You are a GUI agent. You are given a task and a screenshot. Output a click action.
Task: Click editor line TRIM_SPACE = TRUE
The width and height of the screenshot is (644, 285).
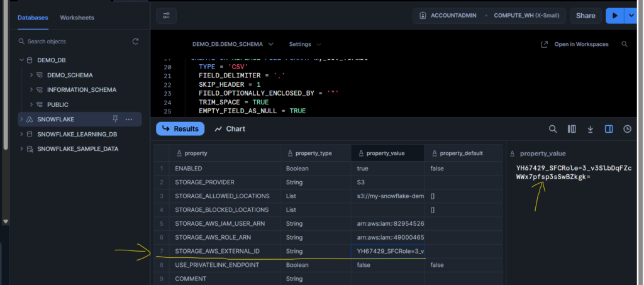click(x=234, y=103)
